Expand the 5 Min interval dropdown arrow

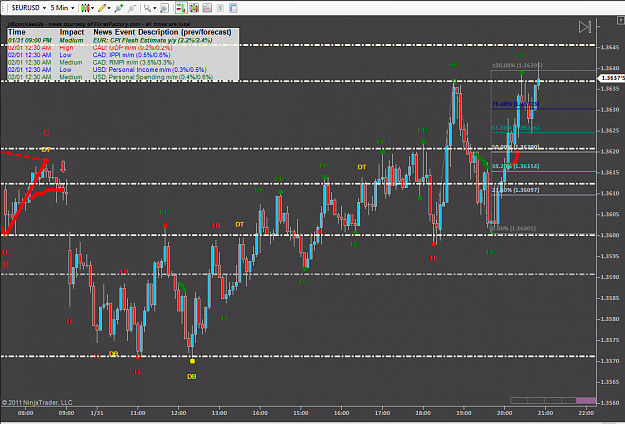[x=73, y=8]
